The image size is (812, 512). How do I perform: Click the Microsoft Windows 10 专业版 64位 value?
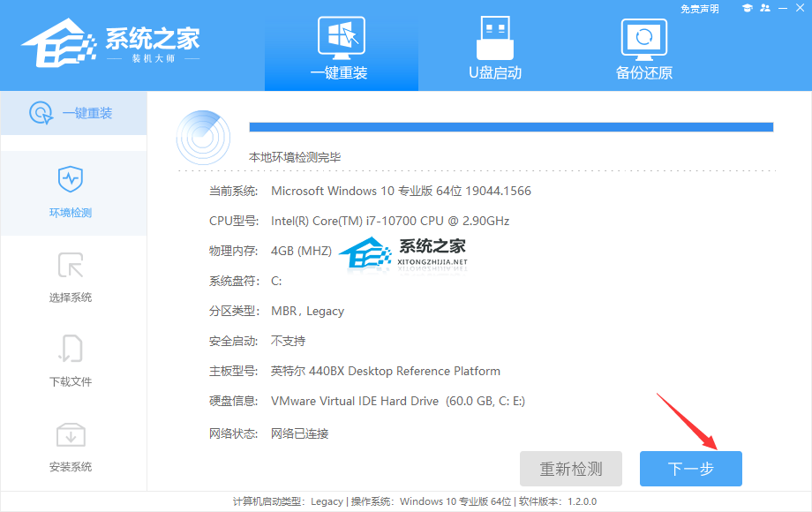click(401, 191)
